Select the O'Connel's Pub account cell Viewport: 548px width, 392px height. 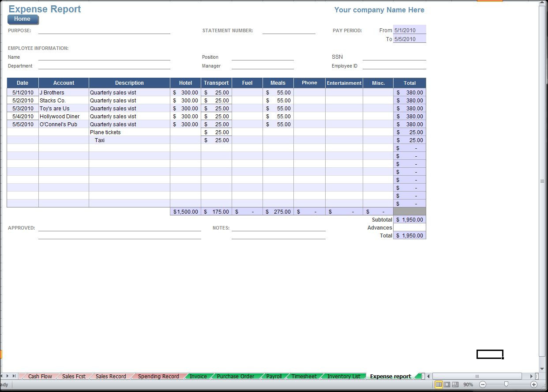[x=64, y=124]
